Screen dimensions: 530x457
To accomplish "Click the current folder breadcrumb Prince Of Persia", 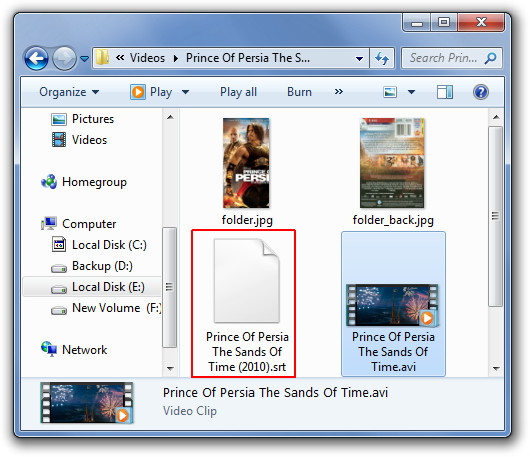I will pos(248,58).
